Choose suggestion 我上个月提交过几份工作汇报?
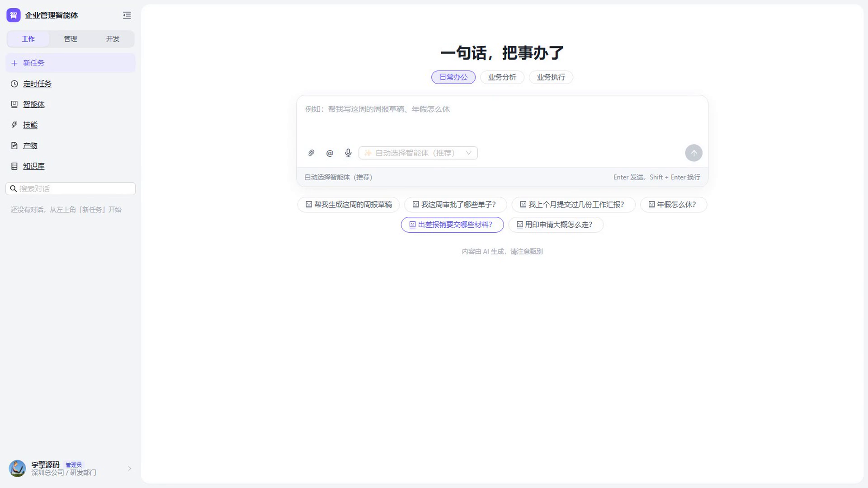 click(573, 205)
